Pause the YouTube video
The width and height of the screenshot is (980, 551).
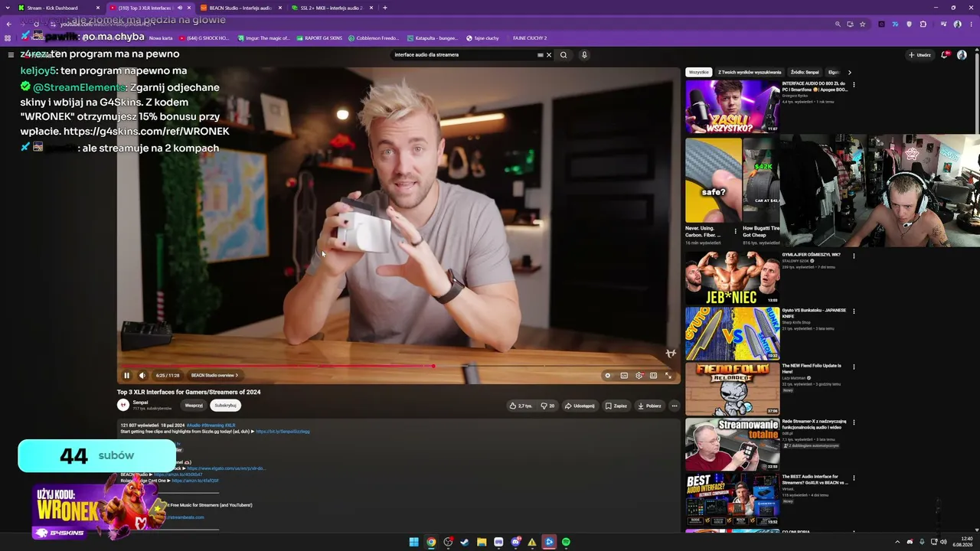pyautogui.click(x=126, y=376)
